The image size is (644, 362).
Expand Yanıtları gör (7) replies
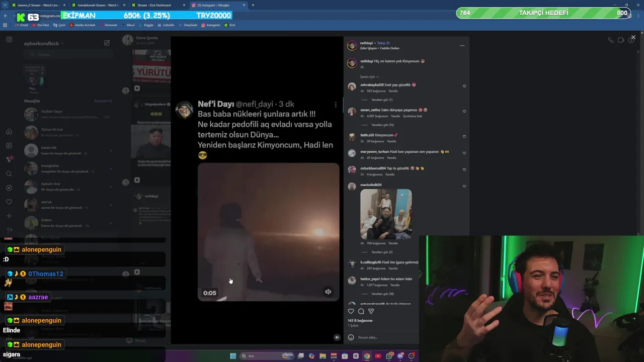point(381,100)
